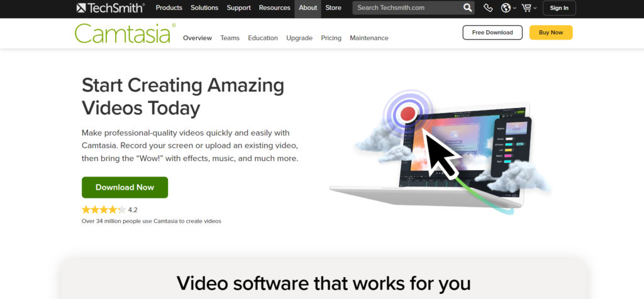Open the Products menu
The width and height of the screenshot is (644, 299).
(169, 8)
